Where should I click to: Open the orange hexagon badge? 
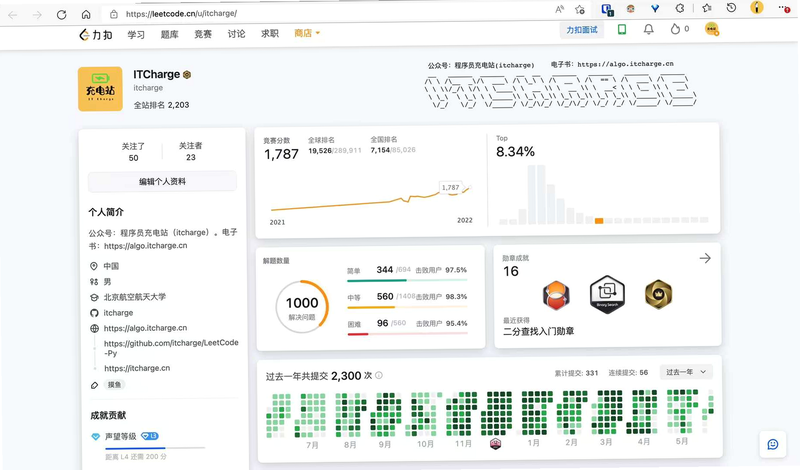[556, 295]
